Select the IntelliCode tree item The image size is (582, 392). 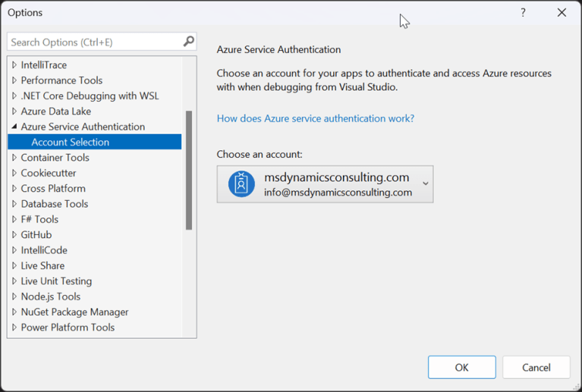coord(44,250)
